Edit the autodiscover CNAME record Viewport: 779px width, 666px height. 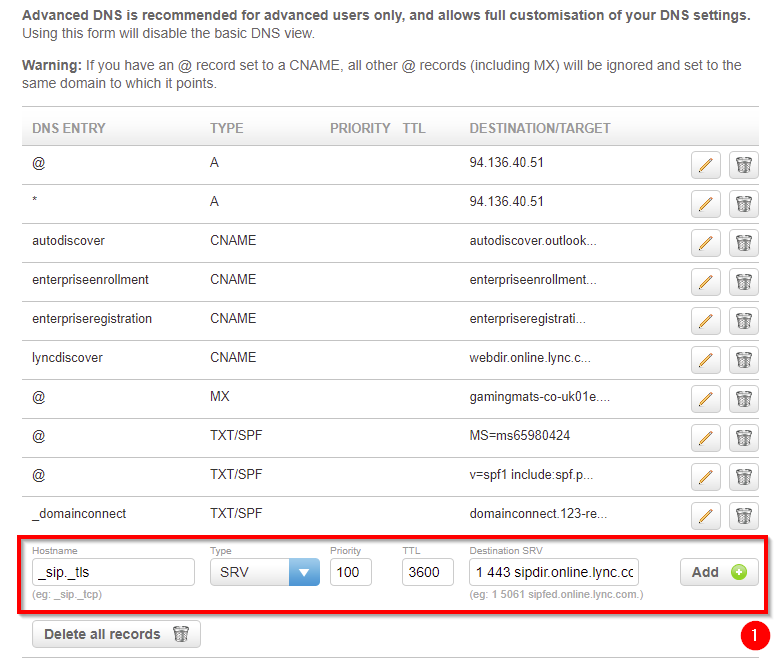705,243
